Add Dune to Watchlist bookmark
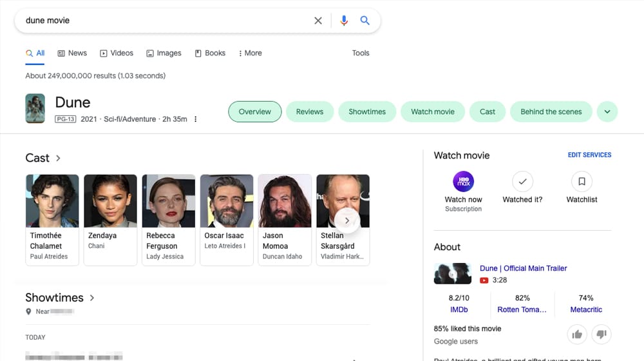The height and width of the screenshot is (361, 644). click(x=582, y=181)
